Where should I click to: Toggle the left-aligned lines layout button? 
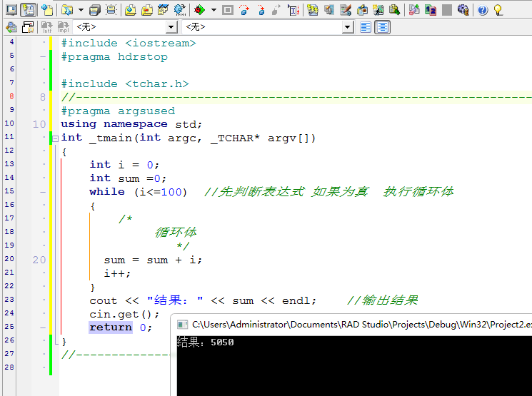366,27
